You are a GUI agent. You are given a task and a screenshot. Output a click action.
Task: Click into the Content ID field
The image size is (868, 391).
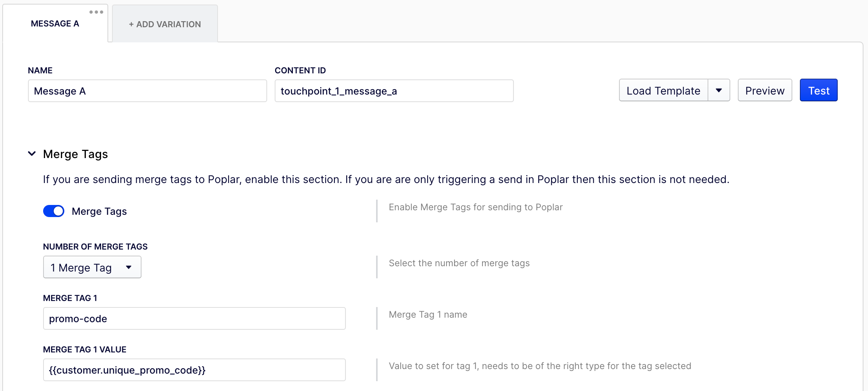pos(394,91)
